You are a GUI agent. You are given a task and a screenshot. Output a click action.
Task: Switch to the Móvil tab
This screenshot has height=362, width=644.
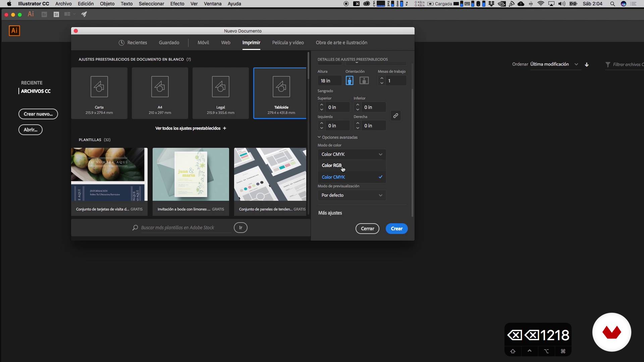203,43
